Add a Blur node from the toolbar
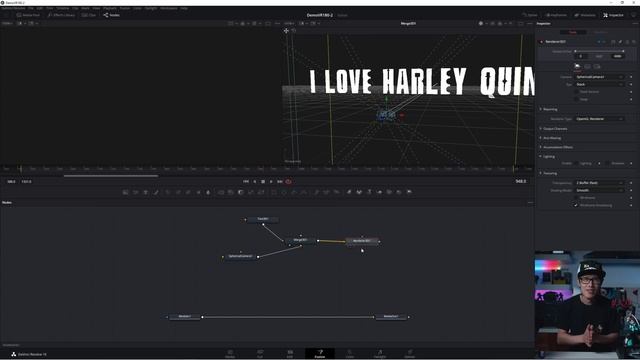The height and width of the screenshot is (360, 640). tap(208, 192)
